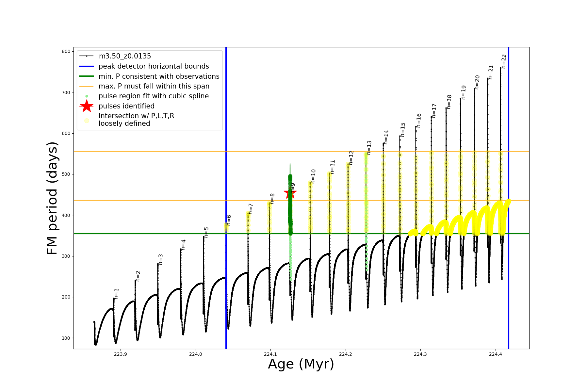588x392 pixels.
Task: Click the 'Age (Myr)' x-axis title
Action: (301, 364)
